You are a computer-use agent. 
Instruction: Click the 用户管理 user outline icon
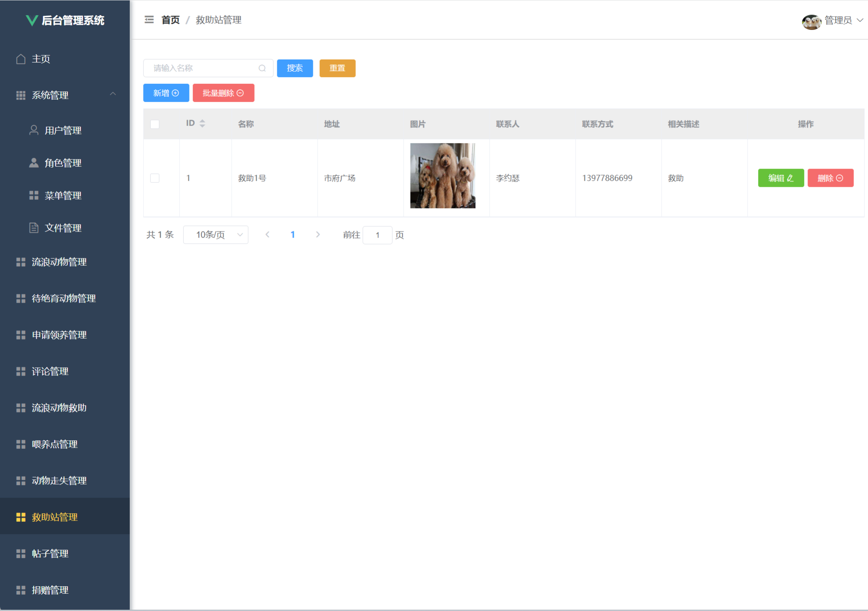coord(33,130)
